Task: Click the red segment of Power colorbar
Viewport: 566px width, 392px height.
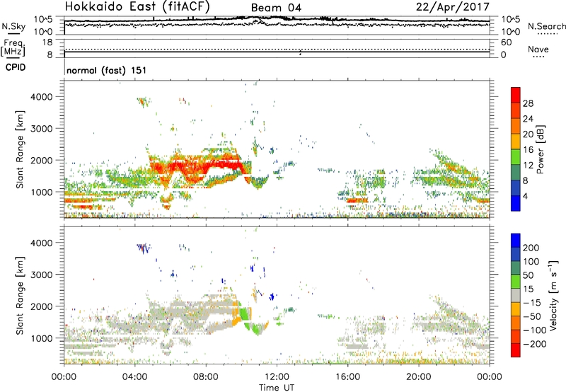Action: coord(516,96)
